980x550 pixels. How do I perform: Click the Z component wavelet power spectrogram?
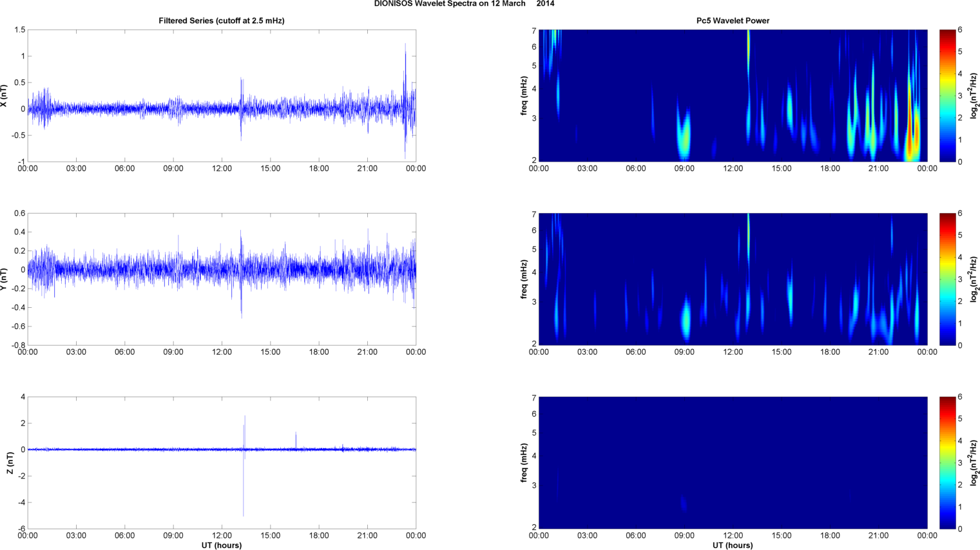coord(733,462)
